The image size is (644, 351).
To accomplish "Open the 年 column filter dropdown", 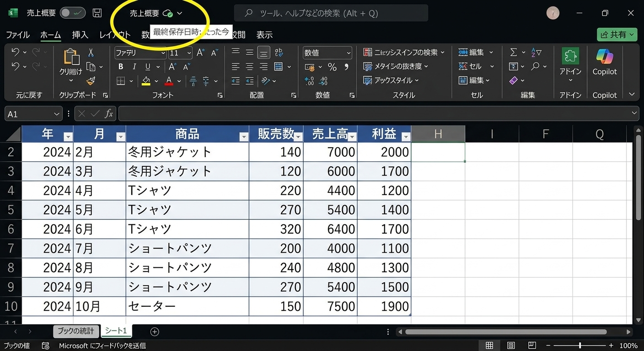I will pyautogui.click(x=68, y=137).
